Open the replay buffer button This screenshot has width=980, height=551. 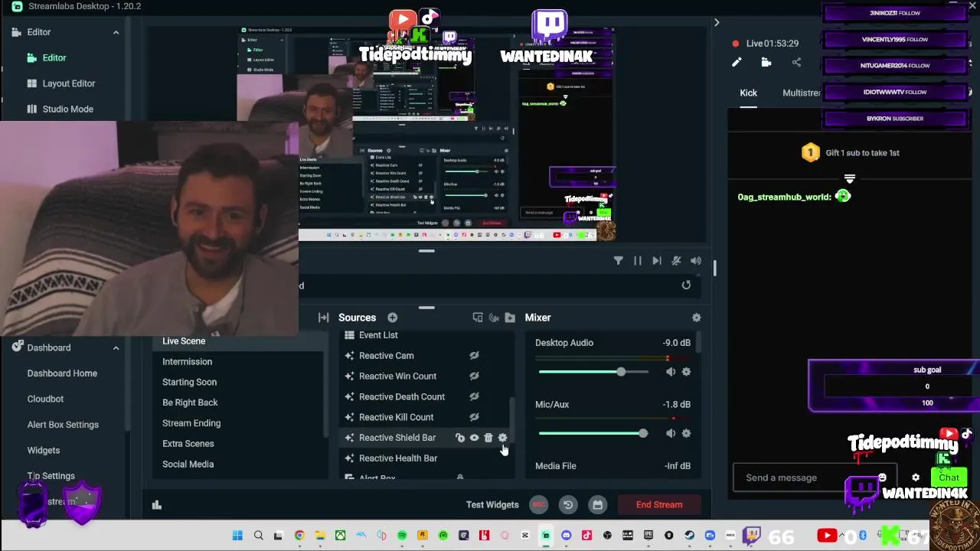[x=568, y=504]
